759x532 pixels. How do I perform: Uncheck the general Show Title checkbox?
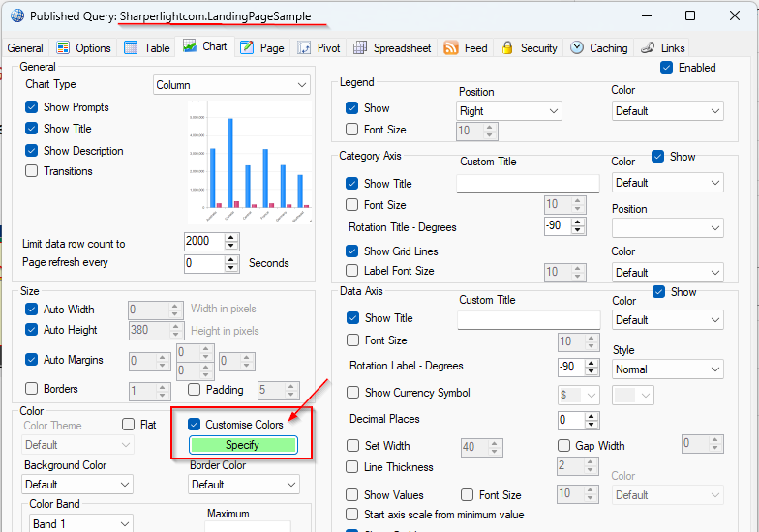click(x=31, y=128)
